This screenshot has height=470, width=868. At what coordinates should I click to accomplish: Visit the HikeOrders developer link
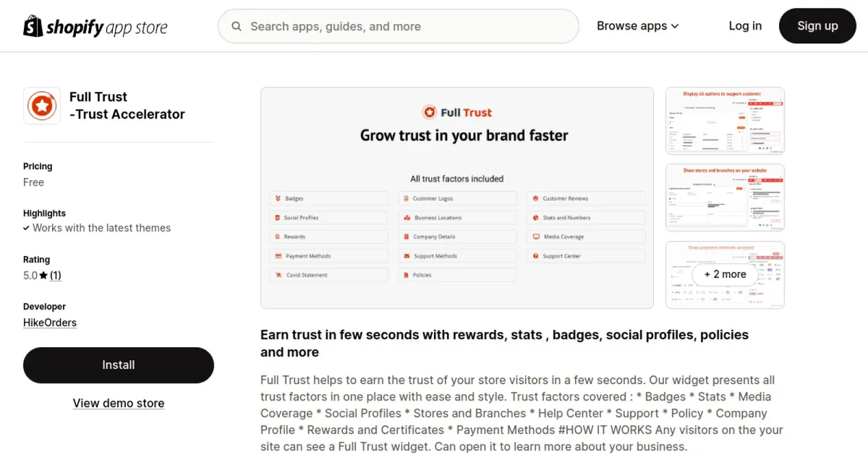[50, 322]
